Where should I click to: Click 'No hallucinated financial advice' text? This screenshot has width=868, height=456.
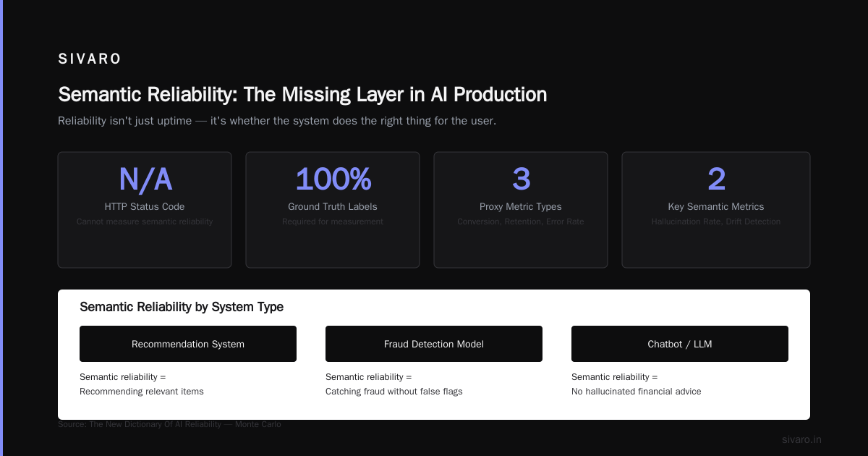637,392
